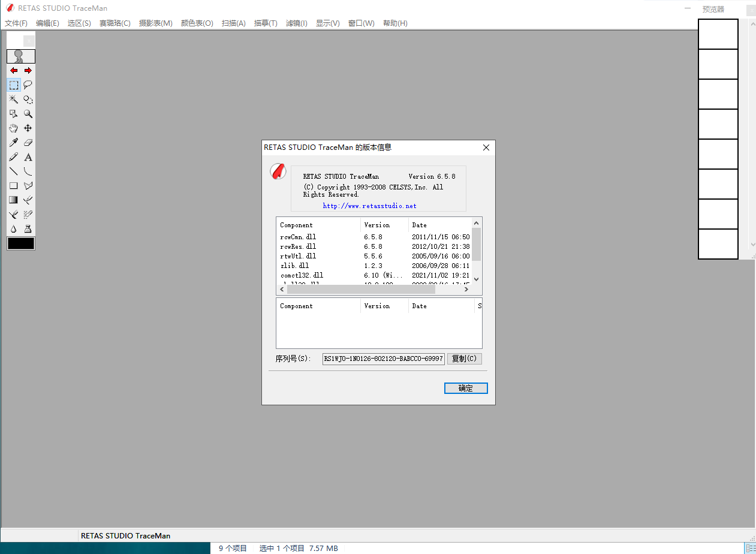Open the 摄影表(M) menu
The width and height of the screenshot is (756, 554).
(156, 23)
